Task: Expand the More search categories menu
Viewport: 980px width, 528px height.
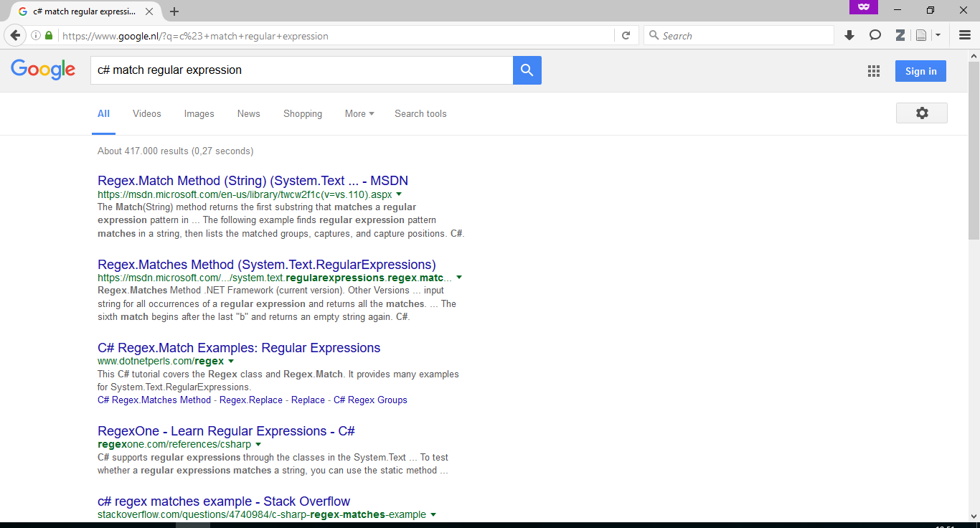Action: 359,113
